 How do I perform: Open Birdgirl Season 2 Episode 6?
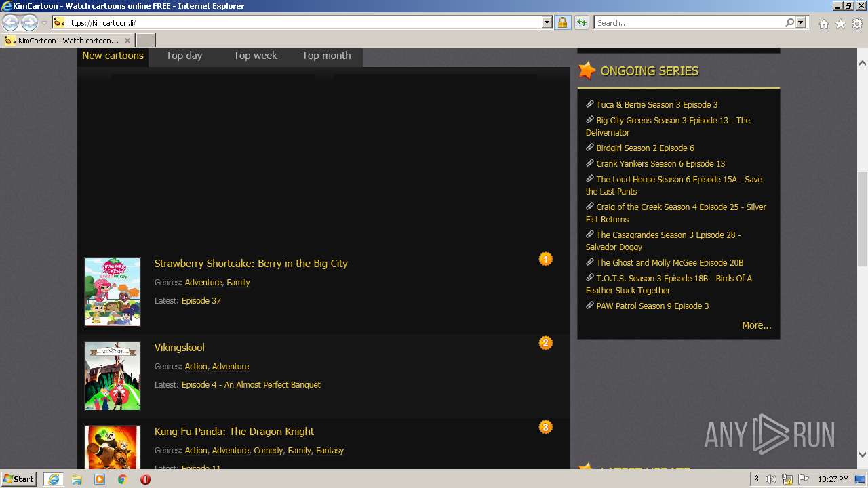tap(646, 148)
